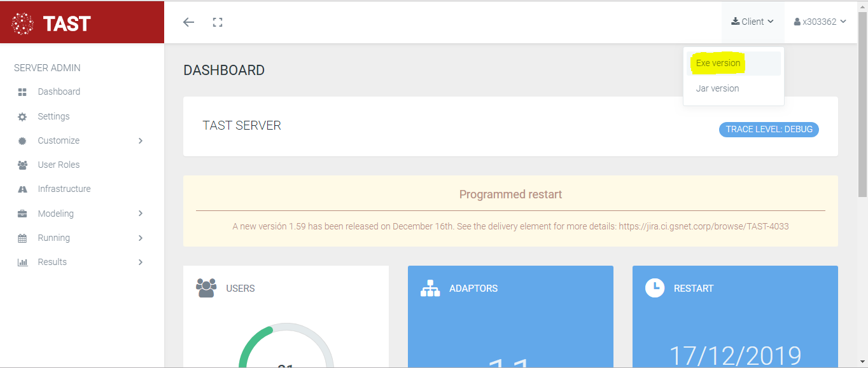Click the Restart clock icon

[654, 288]
